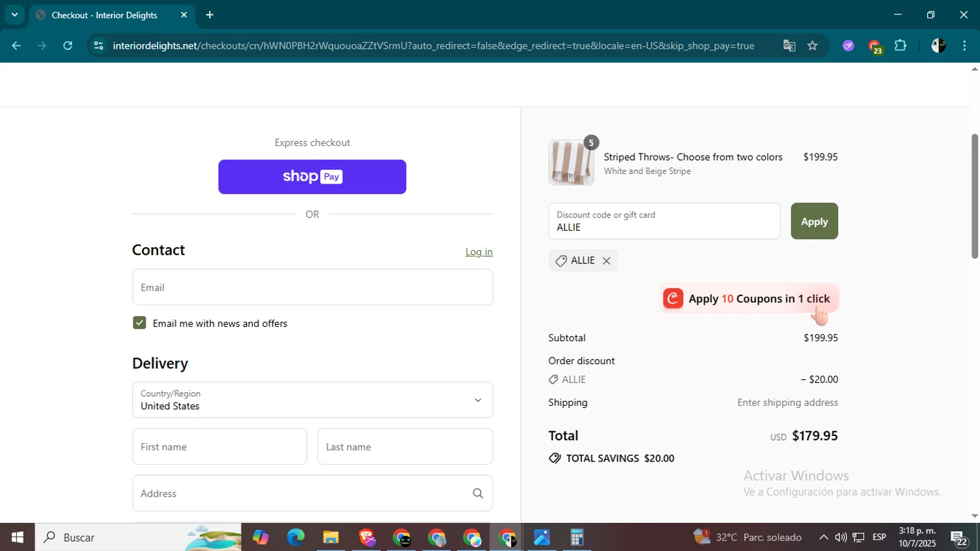Bookmark this page with the star icon

click(813, 46)
